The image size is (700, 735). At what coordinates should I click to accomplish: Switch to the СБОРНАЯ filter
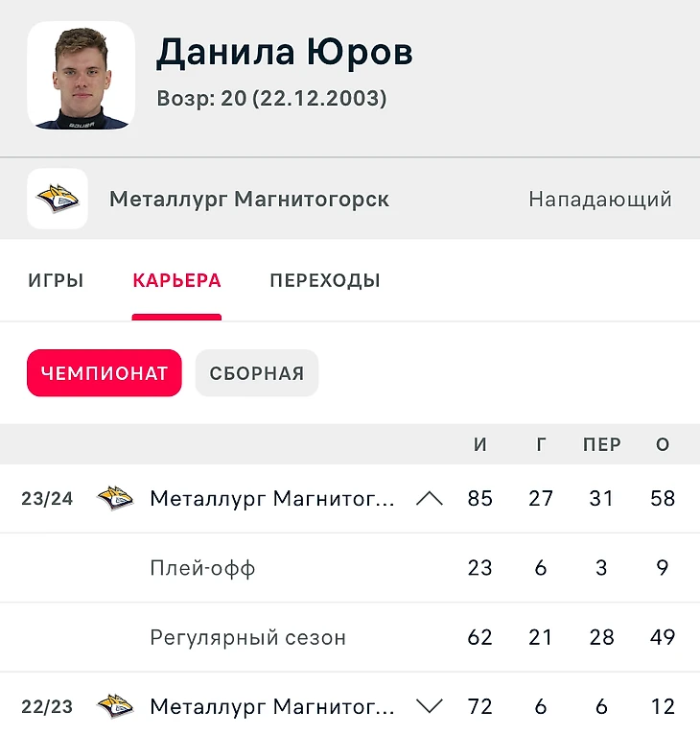point(257,373)
